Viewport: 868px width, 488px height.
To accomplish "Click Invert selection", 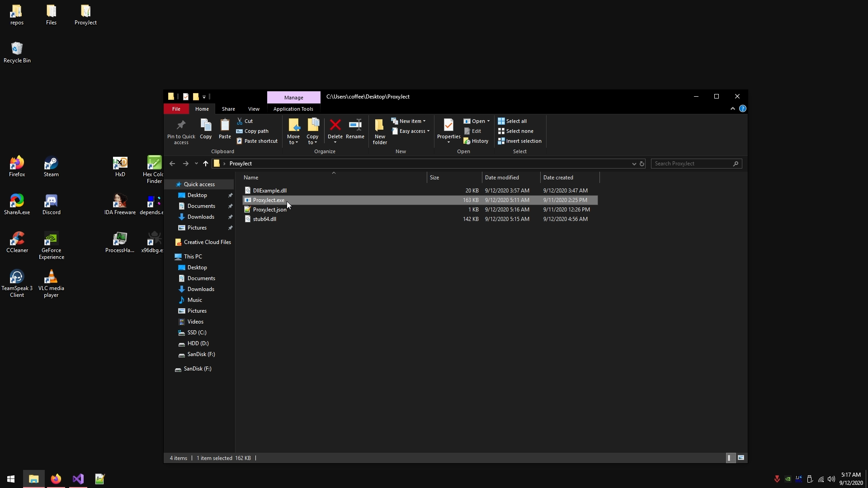I will tap(519, 141).
